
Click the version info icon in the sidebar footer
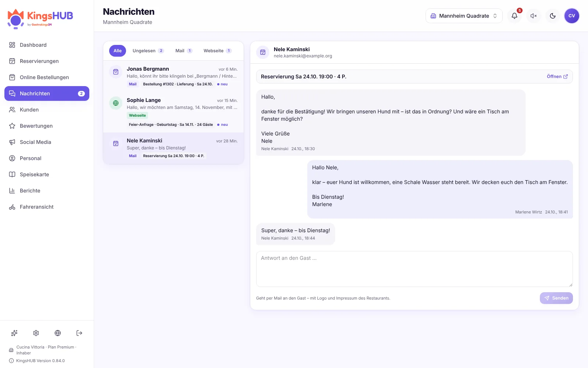point(11,361)
